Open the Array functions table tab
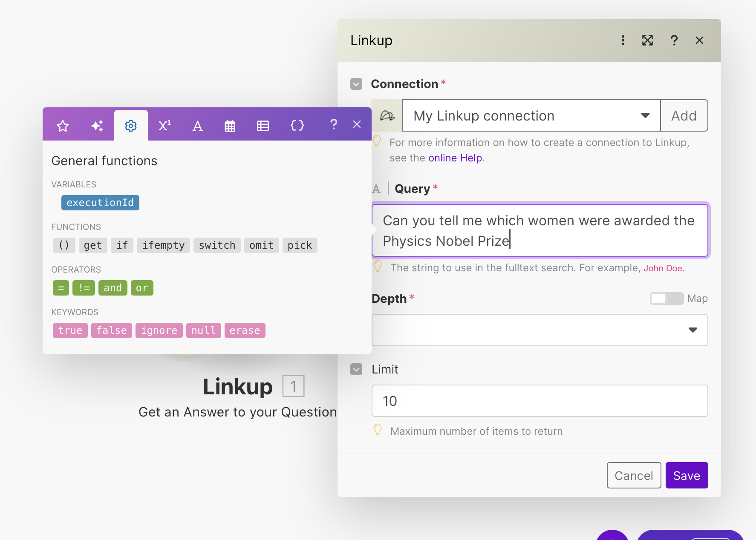 (263, 126)
